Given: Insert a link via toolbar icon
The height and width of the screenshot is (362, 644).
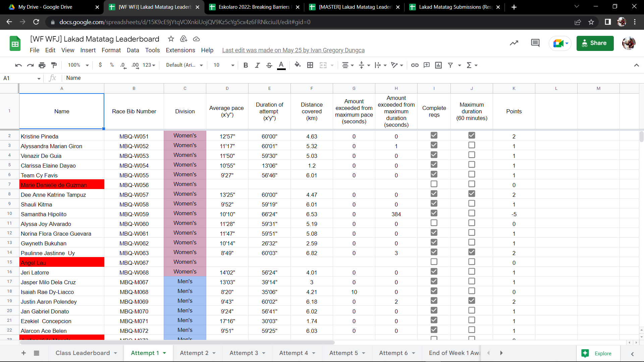Looking at the screenshot, I should coord(415,65).
